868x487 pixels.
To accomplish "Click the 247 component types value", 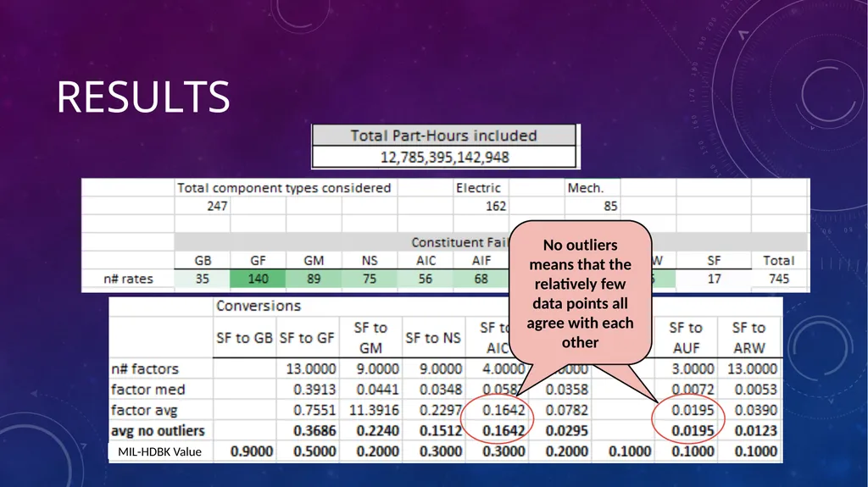I will pos(218,207).
